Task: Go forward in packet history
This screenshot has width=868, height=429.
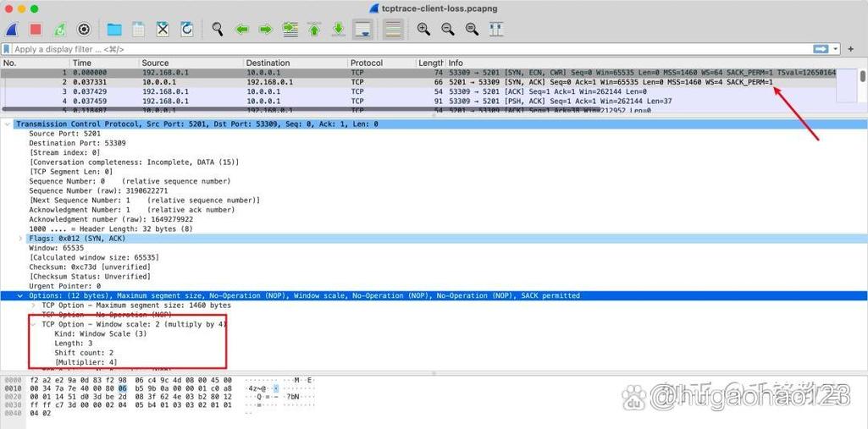Action: pos(266,29)
